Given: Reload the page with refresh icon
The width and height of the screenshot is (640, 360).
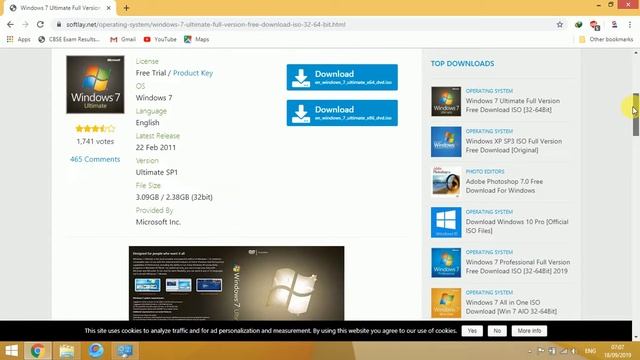Looking at the screenshot, I should tap(40, 24).
